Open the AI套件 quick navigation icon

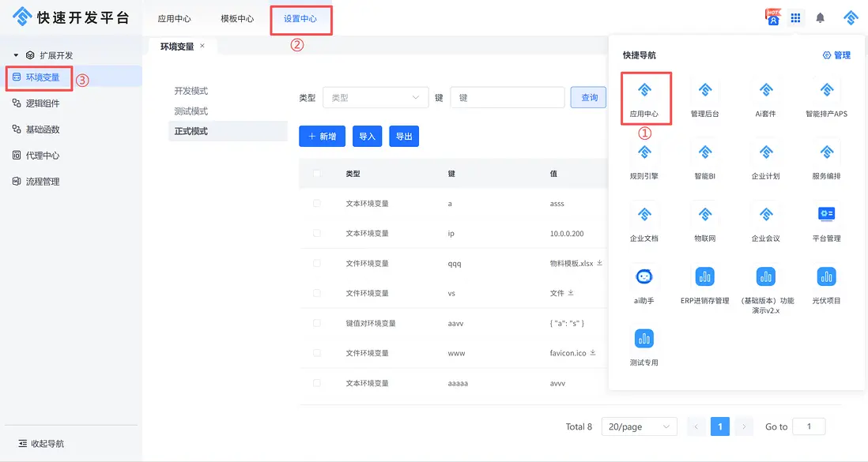pyautogui.click(x=765, y=90)
